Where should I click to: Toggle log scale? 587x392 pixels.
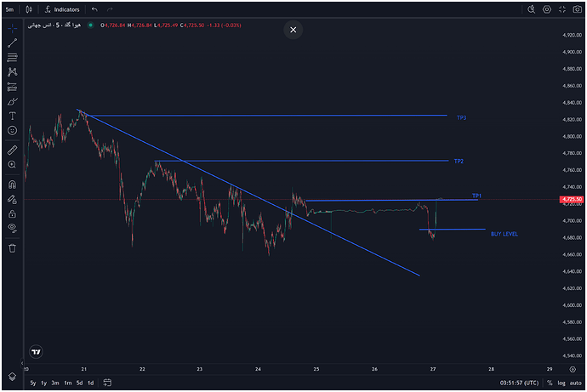point(561,383)
